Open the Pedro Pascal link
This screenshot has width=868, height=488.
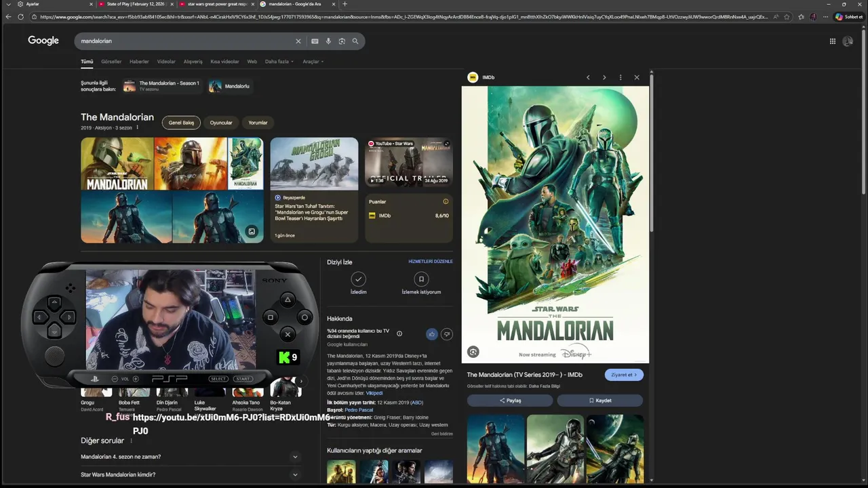[359, 410]
